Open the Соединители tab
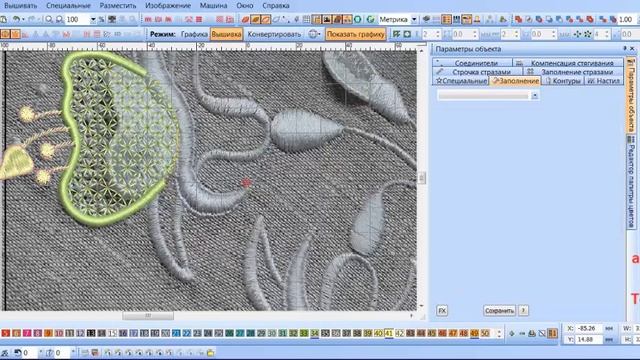The width and height of the screenshot is (640, 360). tap(472, 63)
